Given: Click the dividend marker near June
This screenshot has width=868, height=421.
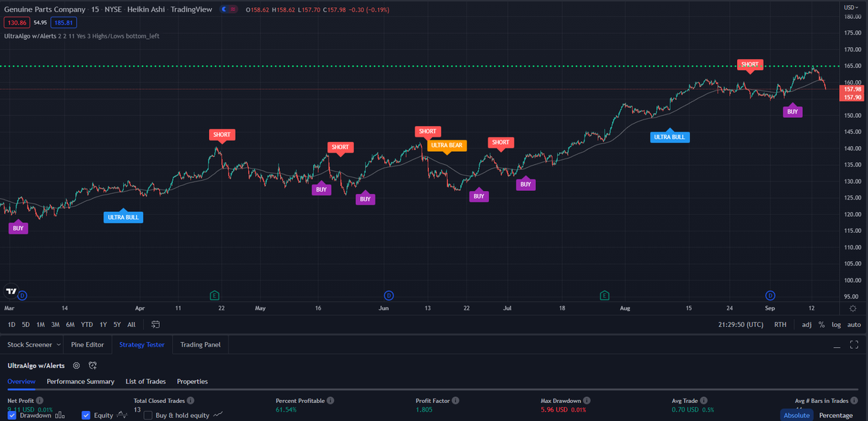Looking at the screenshot, I should pos(388,295).
